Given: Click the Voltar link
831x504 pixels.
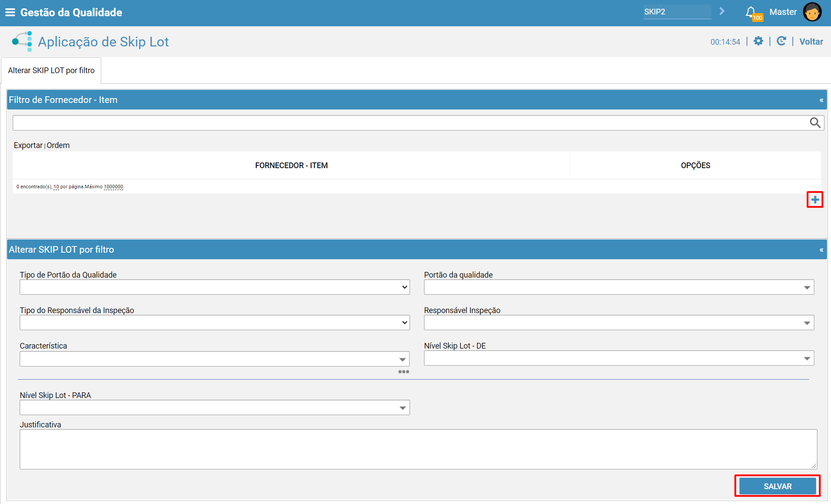Looking at the screenshot, I should click(811, 42).
